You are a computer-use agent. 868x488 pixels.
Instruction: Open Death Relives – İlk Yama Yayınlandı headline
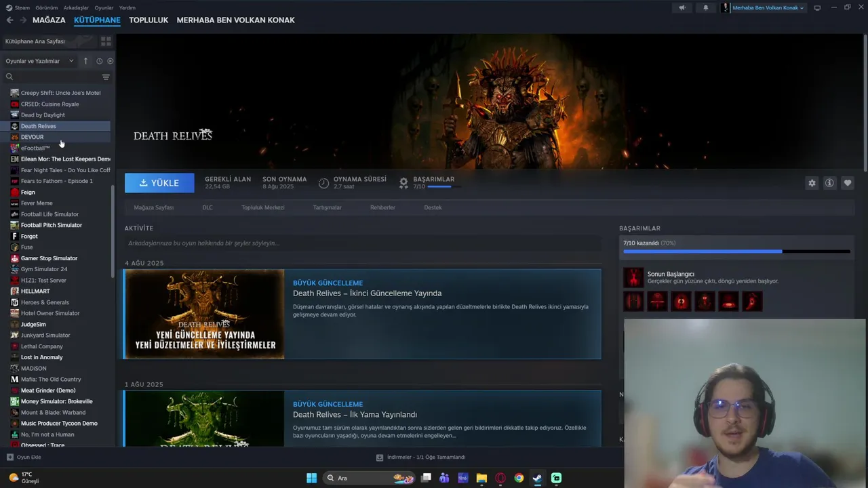pyautogui.click(x=355, y=415)
